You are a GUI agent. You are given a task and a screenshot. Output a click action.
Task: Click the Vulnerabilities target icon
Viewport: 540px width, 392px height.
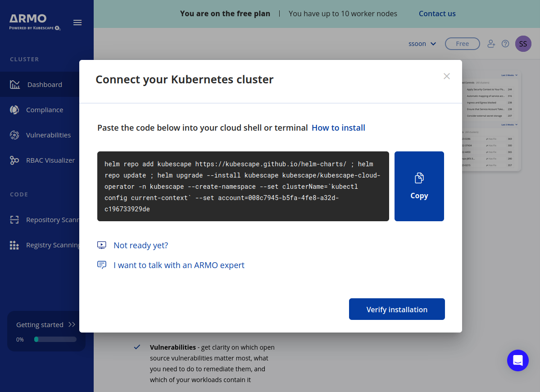point(14,135)
